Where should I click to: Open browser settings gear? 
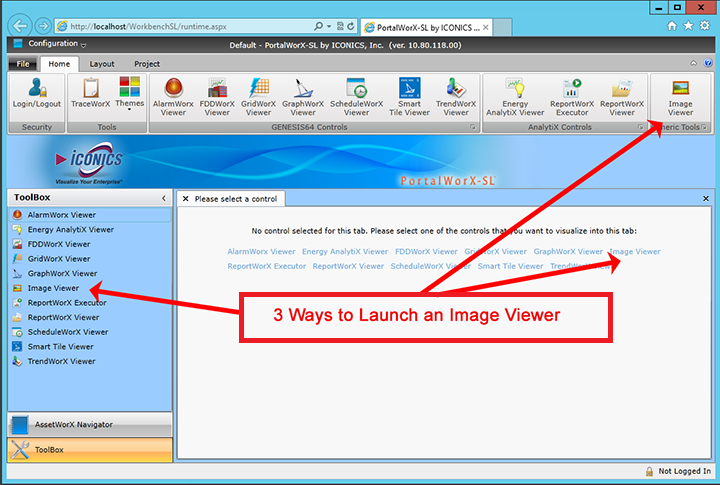coord(705,26)
